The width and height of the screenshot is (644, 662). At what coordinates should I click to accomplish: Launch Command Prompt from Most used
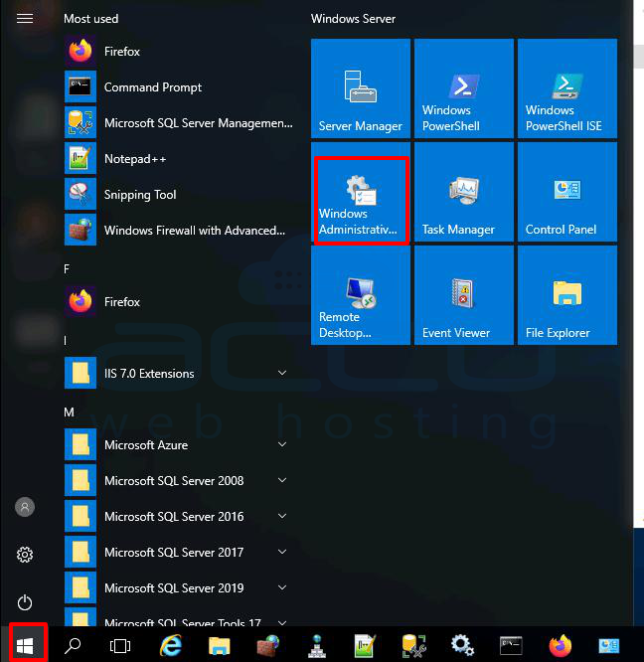(x=179, y=86)
